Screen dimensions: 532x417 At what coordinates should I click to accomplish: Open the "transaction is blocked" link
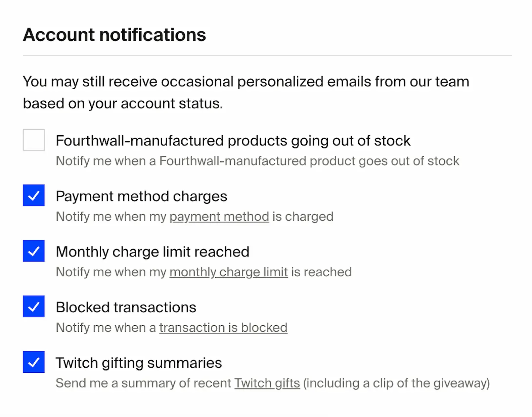tap(223, 327)
